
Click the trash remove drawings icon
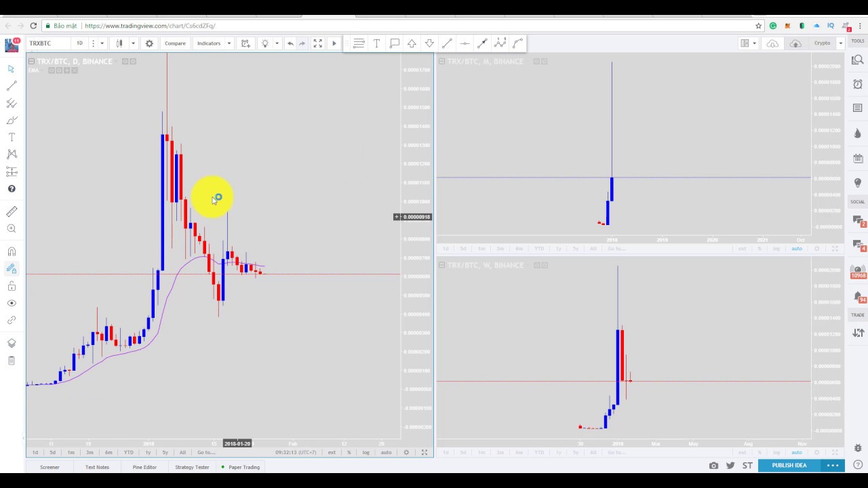(x=12, y=361)
